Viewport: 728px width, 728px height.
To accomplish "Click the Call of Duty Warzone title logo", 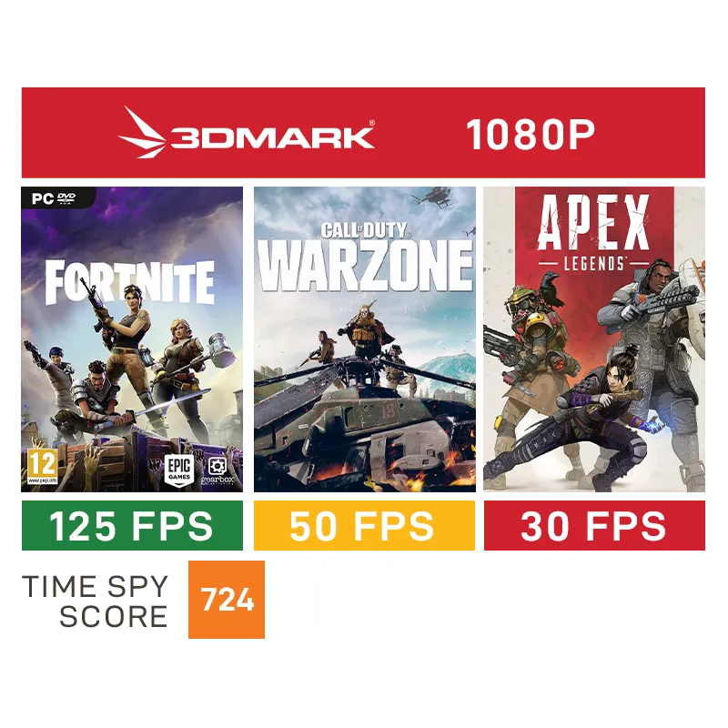I will 365,258.
